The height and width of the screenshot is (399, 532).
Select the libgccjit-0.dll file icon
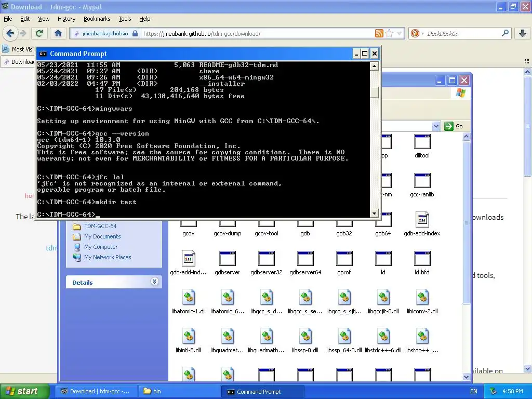(x=383, y=298)
